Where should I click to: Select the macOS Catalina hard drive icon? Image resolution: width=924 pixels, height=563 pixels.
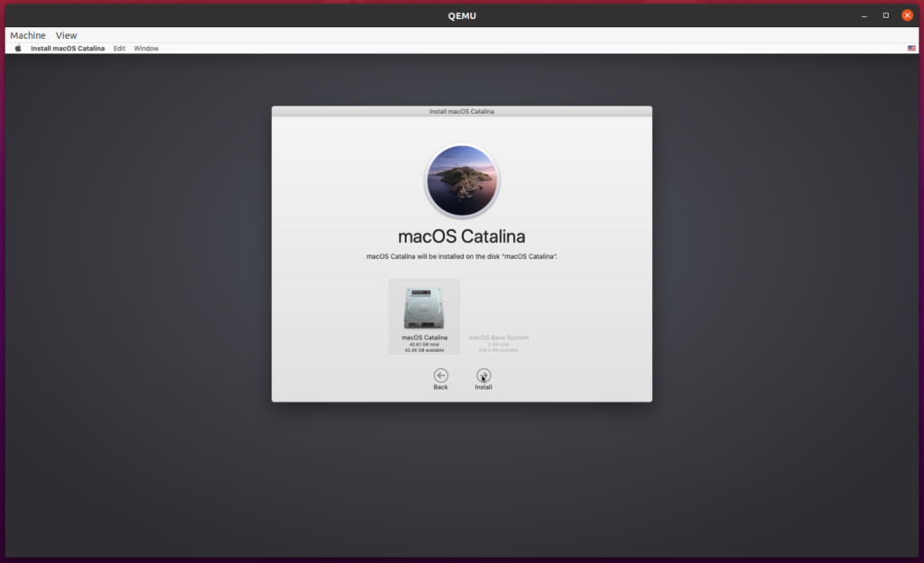pos(425,307)
